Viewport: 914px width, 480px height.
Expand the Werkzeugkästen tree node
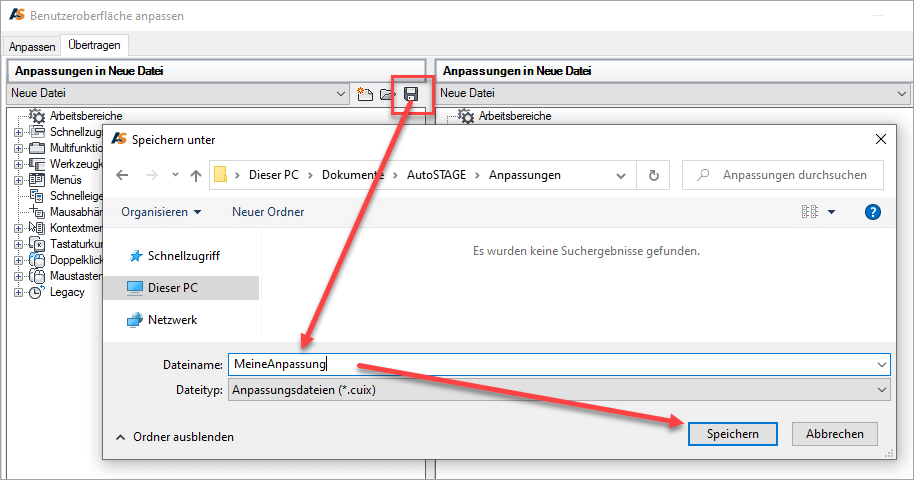[x=19, y=164]
